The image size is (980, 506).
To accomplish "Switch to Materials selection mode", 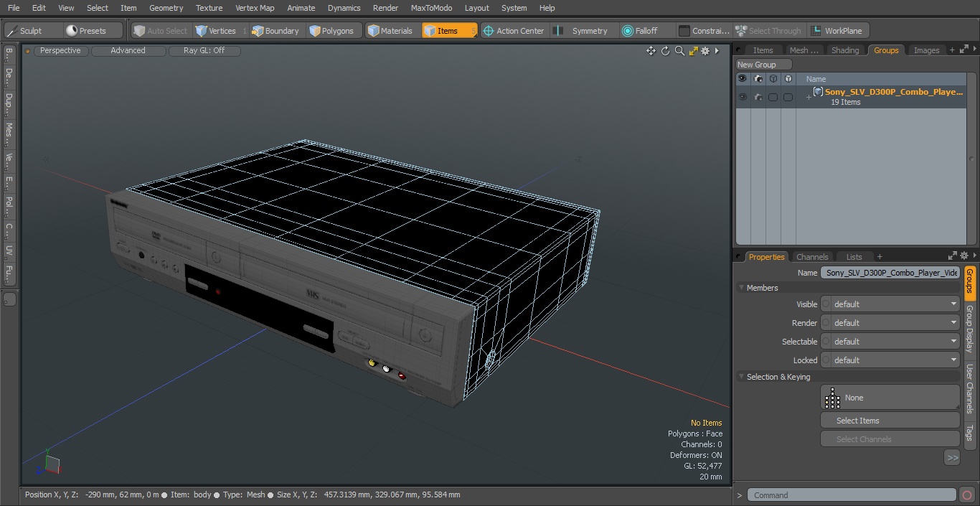I will pos(390,31).
